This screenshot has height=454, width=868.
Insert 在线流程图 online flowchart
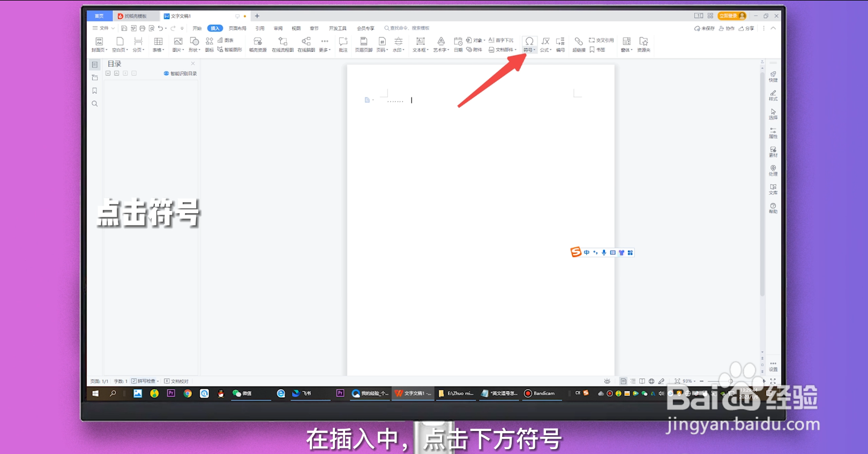pos(282,44)
